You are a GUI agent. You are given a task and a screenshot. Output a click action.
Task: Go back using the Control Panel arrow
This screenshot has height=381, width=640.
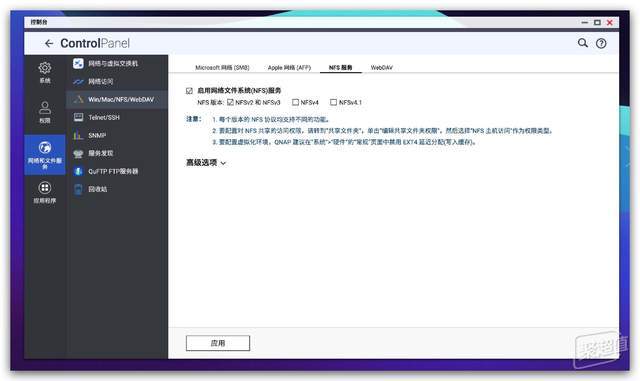coord(49,43)
